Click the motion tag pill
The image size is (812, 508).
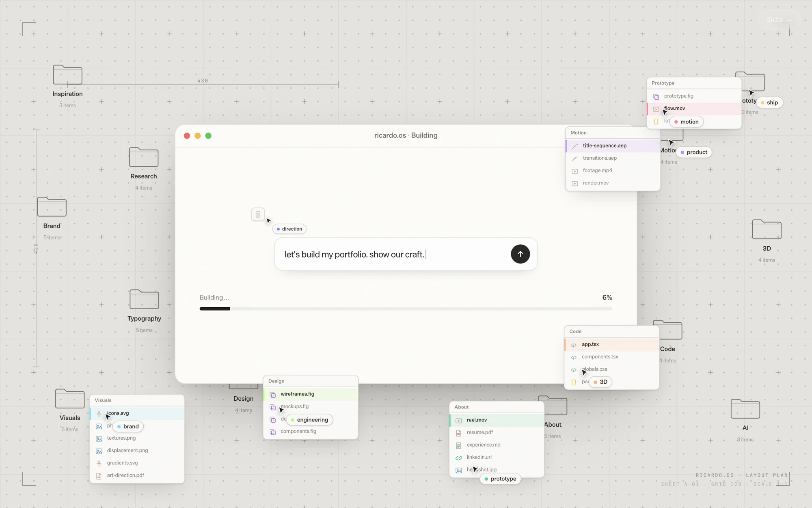point(687,122)
